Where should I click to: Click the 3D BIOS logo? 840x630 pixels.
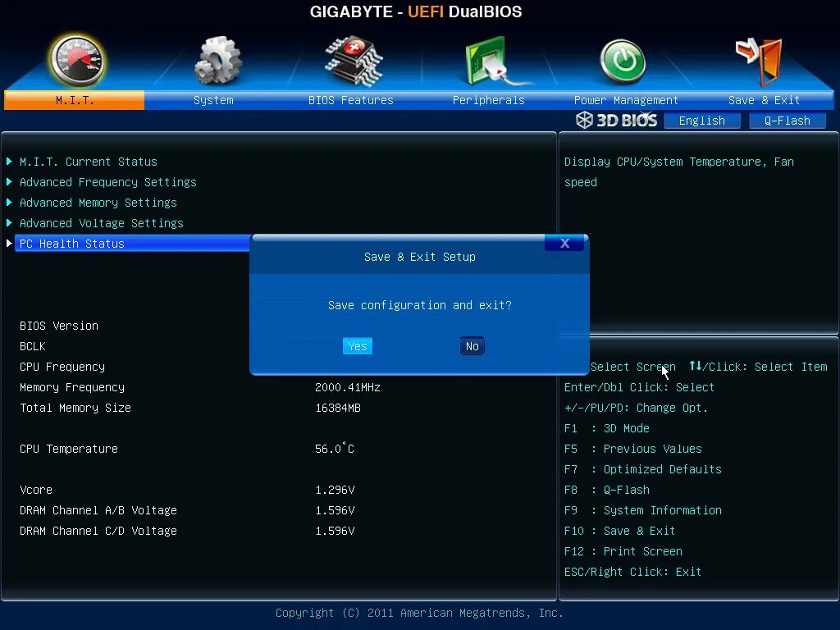(616, 120)
